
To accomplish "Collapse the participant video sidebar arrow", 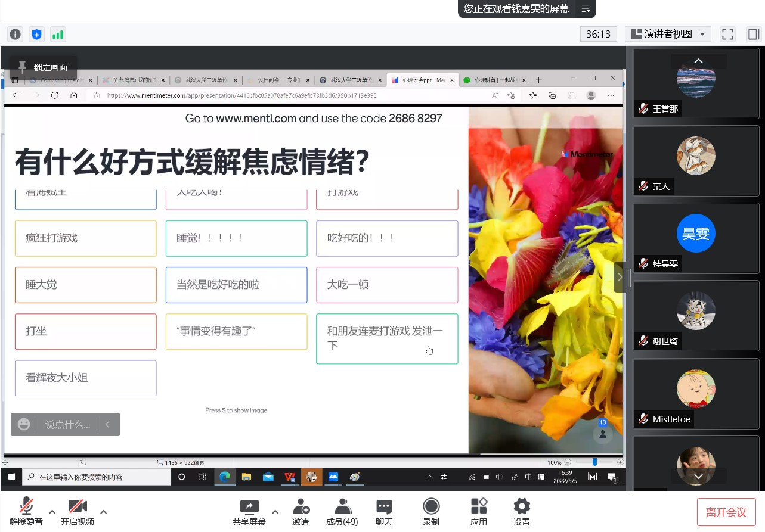I will (x=620, y=277).
